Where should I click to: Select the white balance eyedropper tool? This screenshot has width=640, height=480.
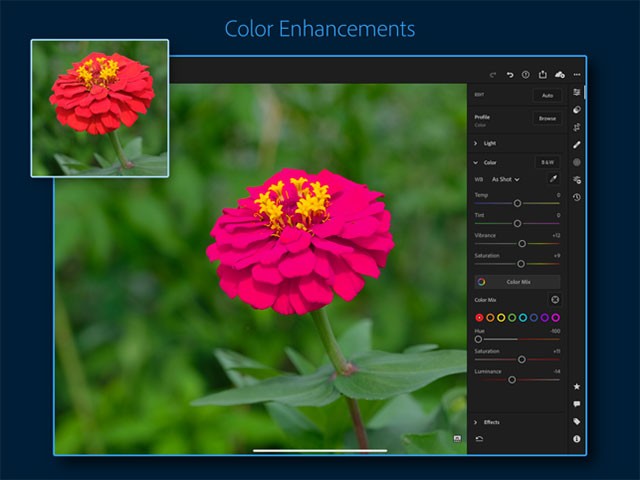(552, 179)
